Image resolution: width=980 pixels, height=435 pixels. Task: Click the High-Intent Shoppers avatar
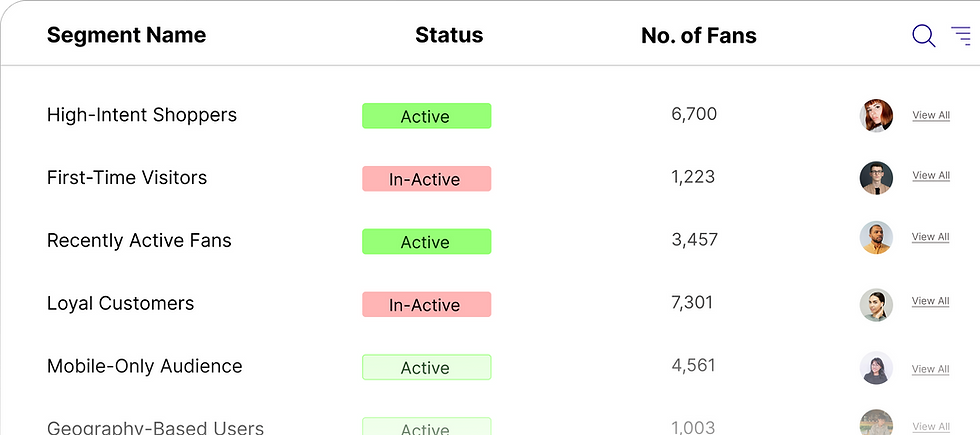coord(876,116)
